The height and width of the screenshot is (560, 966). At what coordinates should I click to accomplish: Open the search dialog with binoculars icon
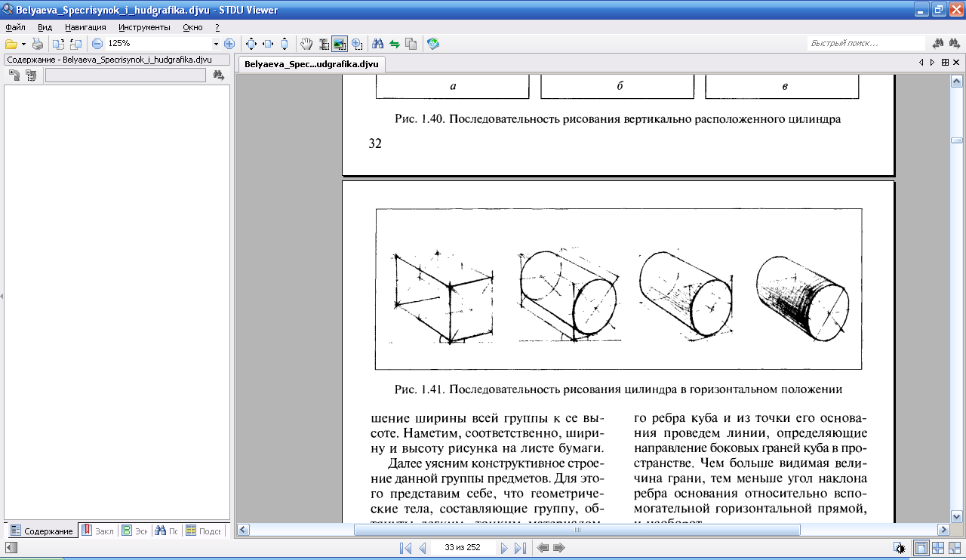pos(378,44)
